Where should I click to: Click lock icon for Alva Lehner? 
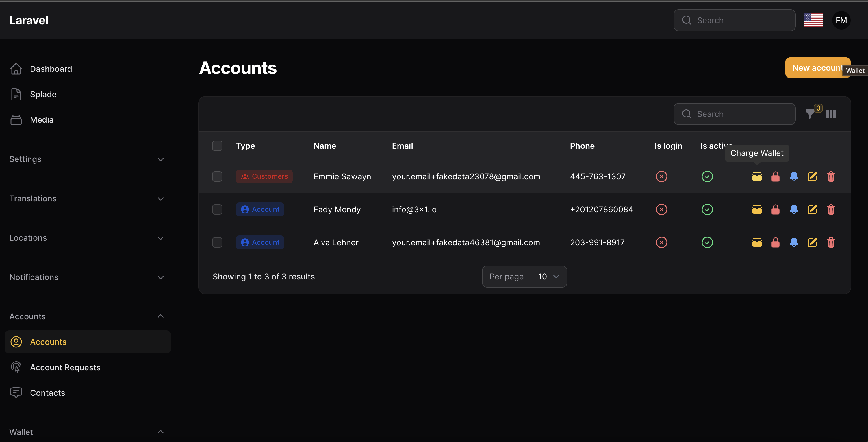pyautogui.click(x=775, y=242)
